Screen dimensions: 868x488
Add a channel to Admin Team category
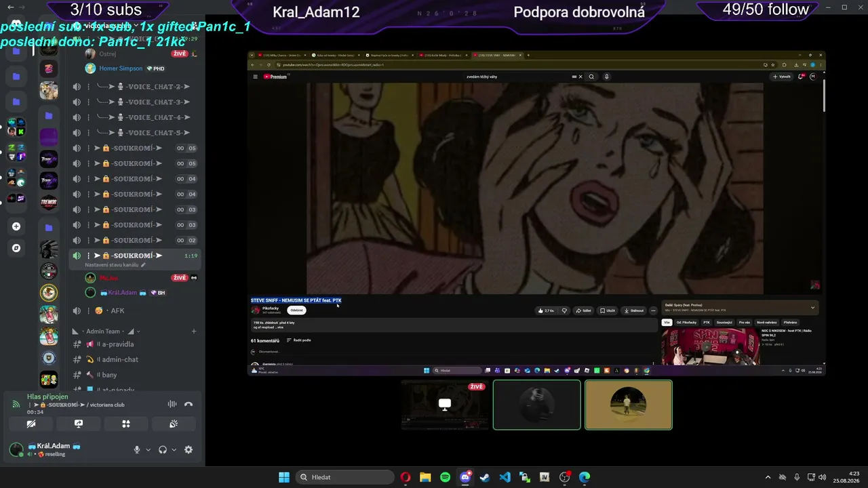pyautogui.click(x=194, y=331)
